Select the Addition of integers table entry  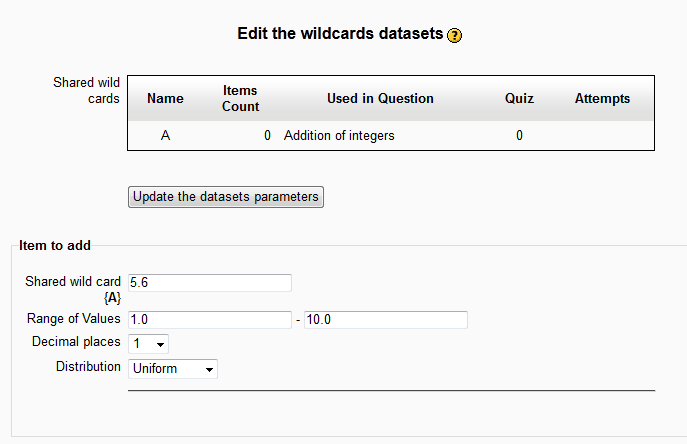[x=339, y=136]
